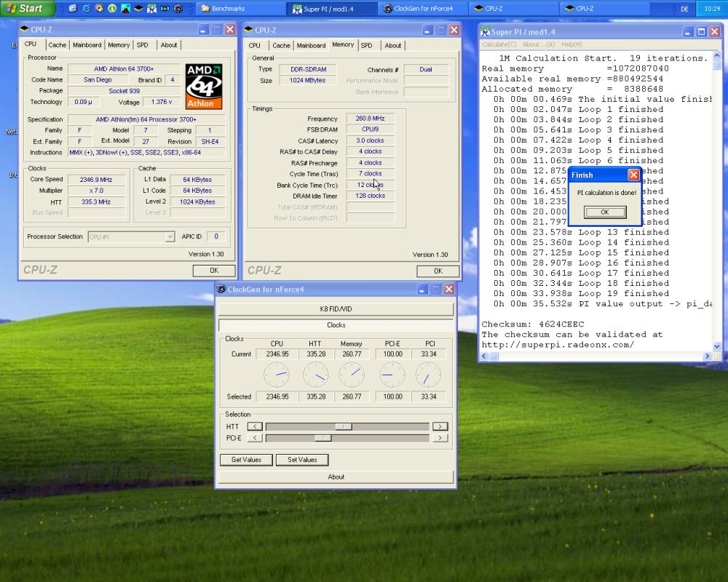
Task: Click scroll left arrow in Super PI output
Action: [484, 356]
